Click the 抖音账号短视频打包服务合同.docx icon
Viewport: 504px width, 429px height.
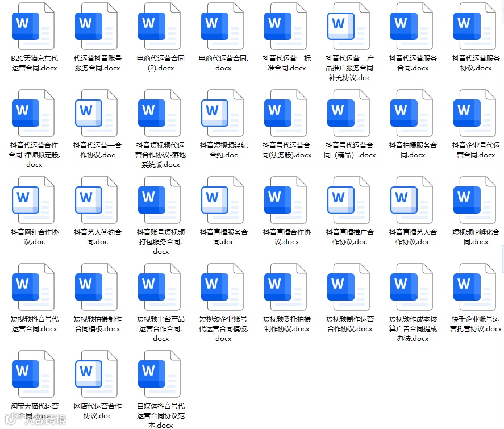click(x=159, y=200)
